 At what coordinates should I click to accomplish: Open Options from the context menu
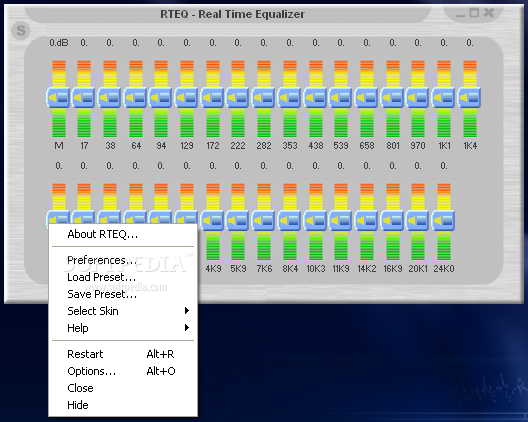point(123,371)
